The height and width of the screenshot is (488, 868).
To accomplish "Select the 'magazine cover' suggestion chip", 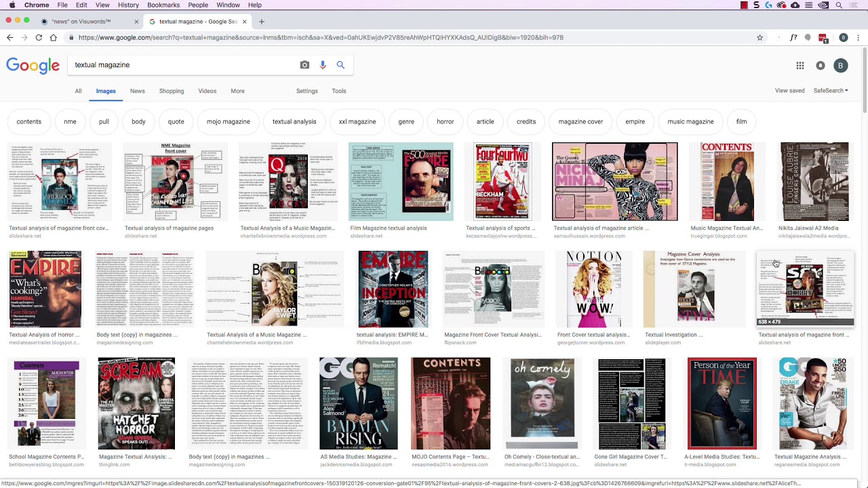I will pyautogui.click(x=580, y=122).
